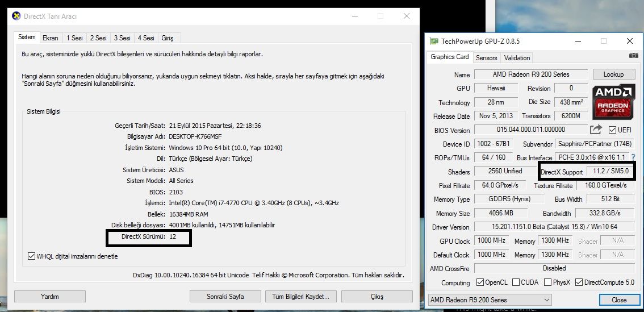
Task: Click the PCI-E 3.0 x16 Bus Interface field
Action: pos(592,157)
